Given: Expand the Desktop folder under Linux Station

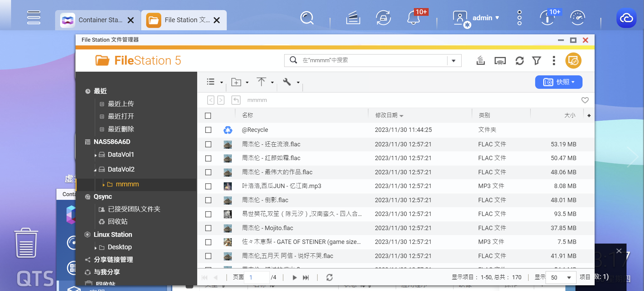Looking at the screenshot, I should (x=95, y=248).
